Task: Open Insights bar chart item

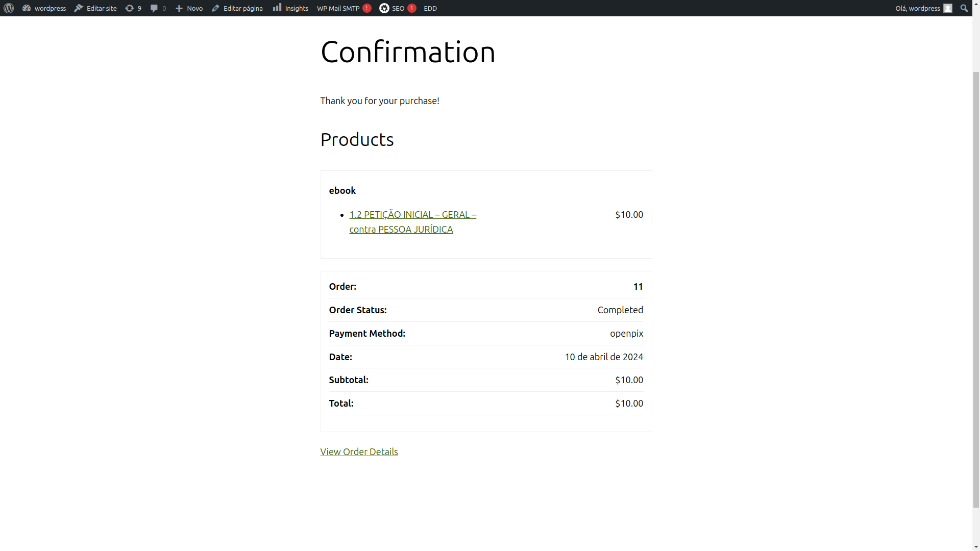Action: [x=290, y=8]
